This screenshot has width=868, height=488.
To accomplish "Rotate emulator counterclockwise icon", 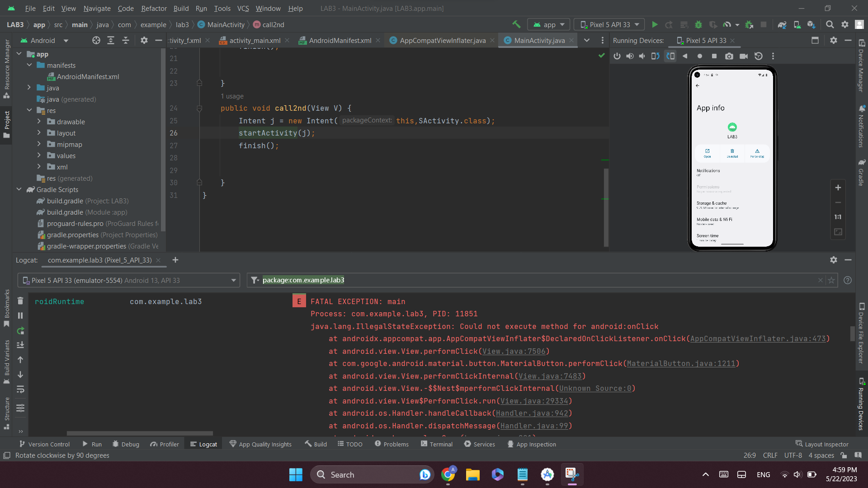I will pos(655,56).
